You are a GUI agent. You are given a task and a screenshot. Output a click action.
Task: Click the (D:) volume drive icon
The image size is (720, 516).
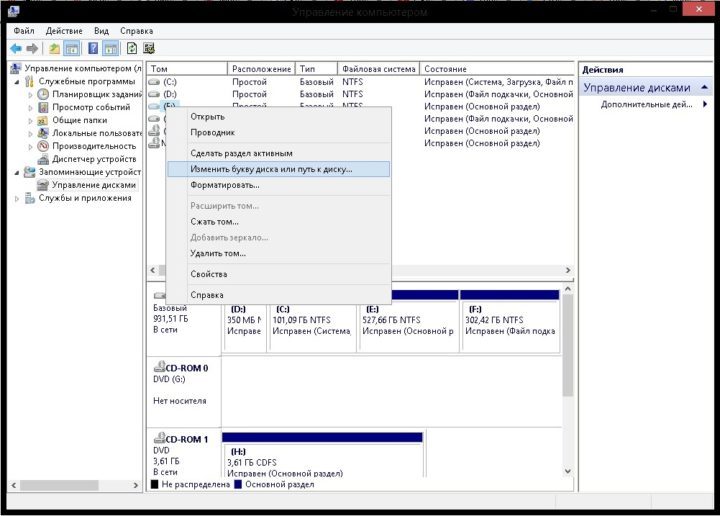(x=154, y=94)
